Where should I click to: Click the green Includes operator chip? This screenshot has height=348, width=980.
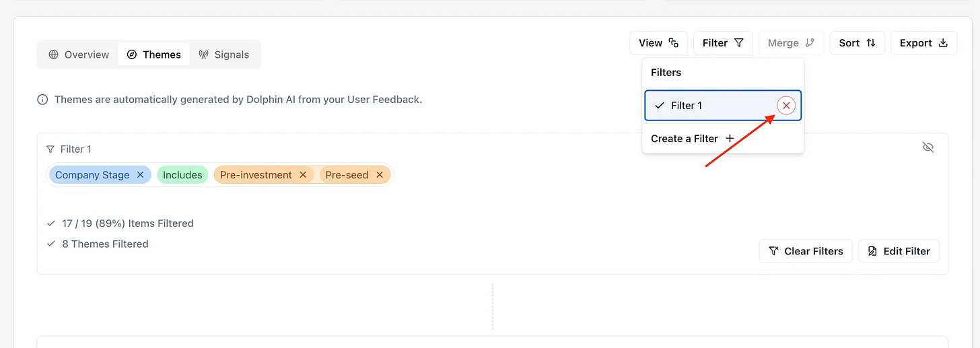click(182, 175)
